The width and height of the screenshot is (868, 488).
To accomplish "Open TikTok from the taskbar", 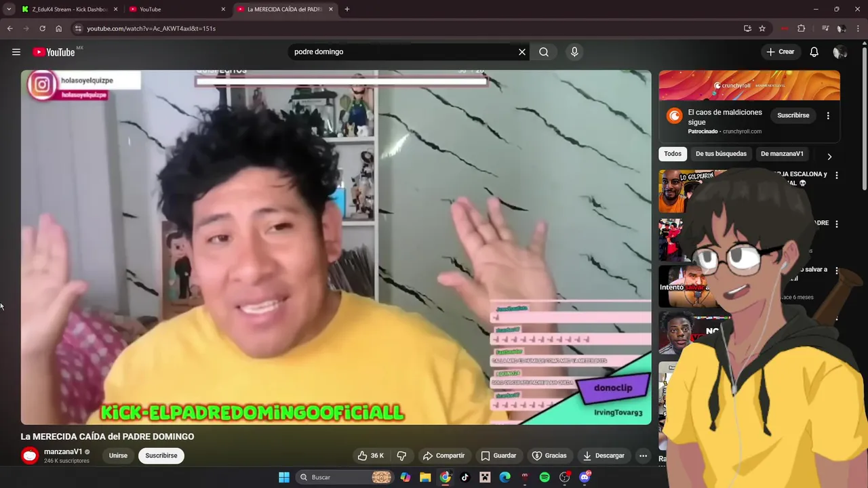I will pos(465,477).
